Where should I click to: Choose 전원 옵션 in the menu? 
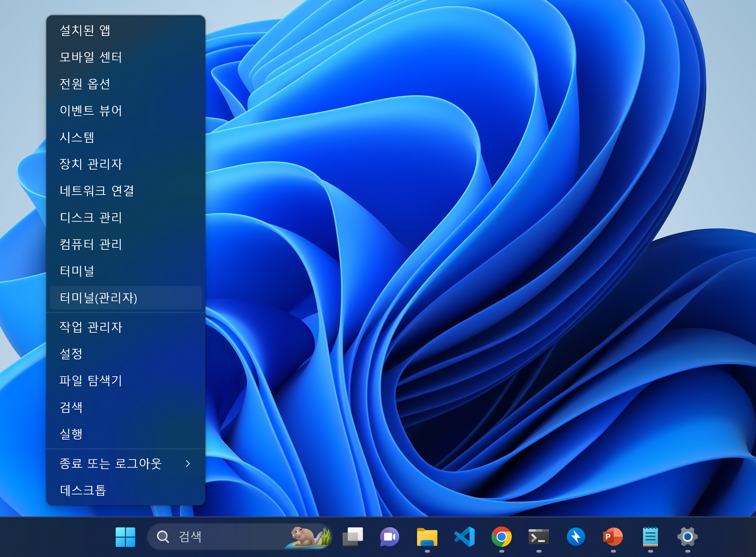pyautogui.click(x=126, y=84)
